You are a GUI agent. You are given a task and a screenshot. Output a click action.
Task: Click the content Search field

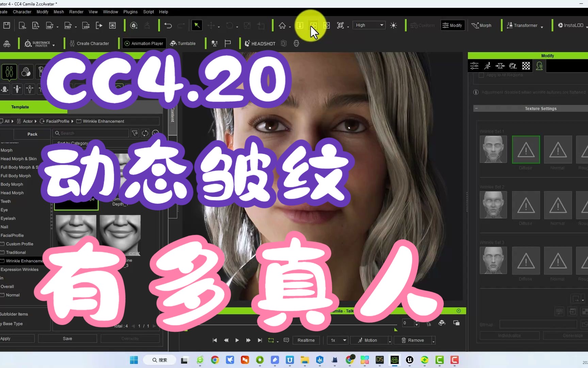point(91,133)
